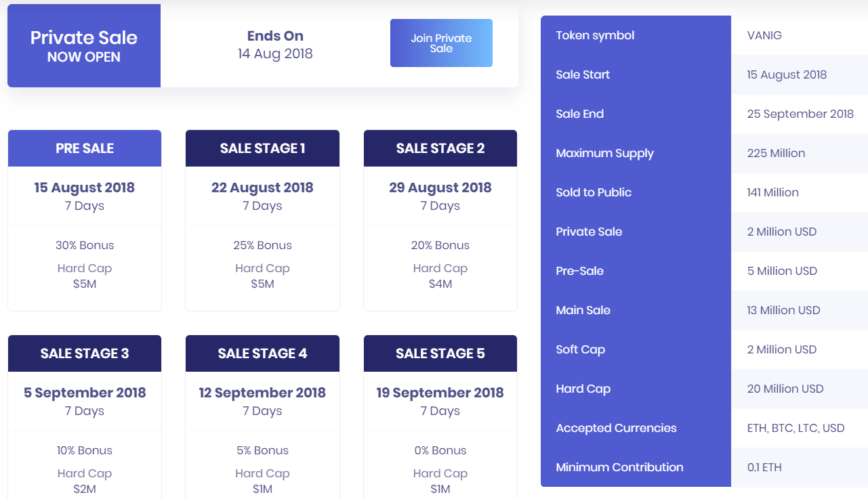Screen dimensions: 868x499
Task: Click the SALE STAGE 3 header
Action: pos(85,353)
